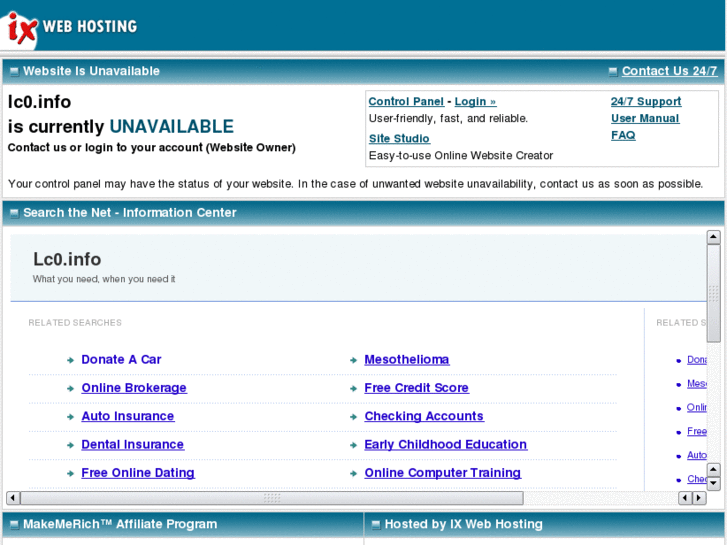Click the Auto Insurance search link
Image resolution: width=727 pixels, height=545 pixels.
[x=128, y=416]
